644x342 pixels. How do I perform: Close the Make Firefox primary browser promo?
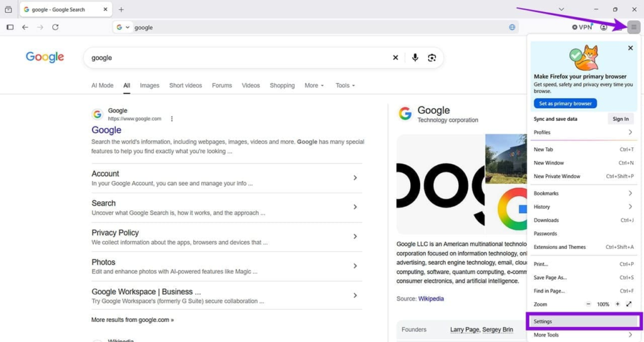630,48
